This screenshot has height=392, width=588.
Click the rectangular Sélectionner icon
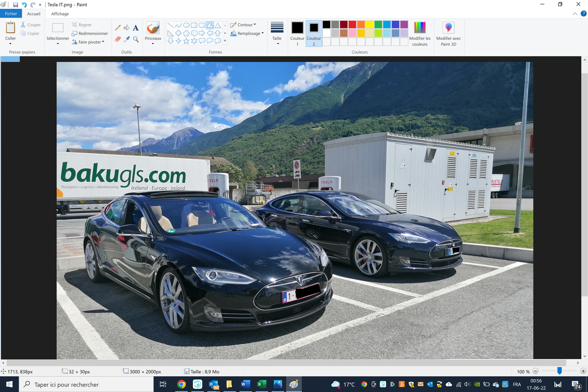click(58, 28)
